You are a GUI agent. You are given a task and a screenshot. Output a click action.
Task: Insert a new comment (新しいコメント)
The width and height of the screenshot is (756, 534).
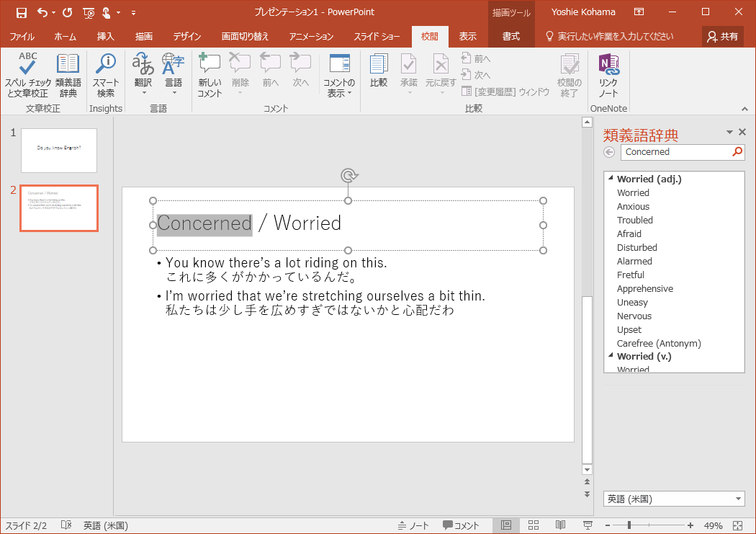210,75
